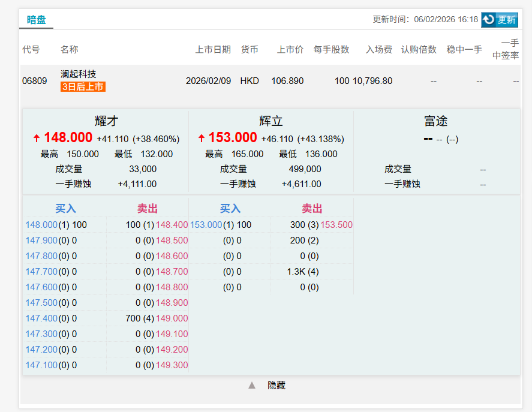The width and height of the screenshot is (532, 412).
Task: Select the 耀才 broker heading
Action: coord(106,121)
